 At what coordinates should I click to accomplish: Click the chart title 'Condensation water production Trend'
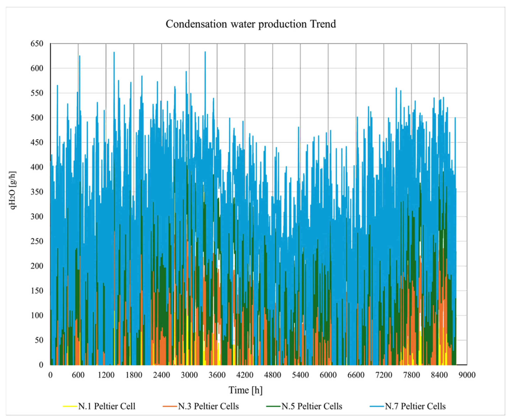click(x=251, y=24)
